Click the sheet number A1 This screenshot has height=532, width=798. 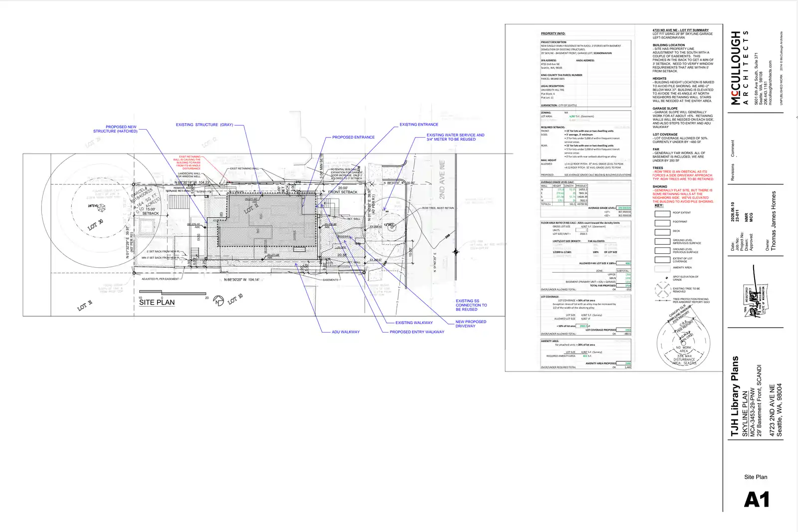[x=757, y=500]
